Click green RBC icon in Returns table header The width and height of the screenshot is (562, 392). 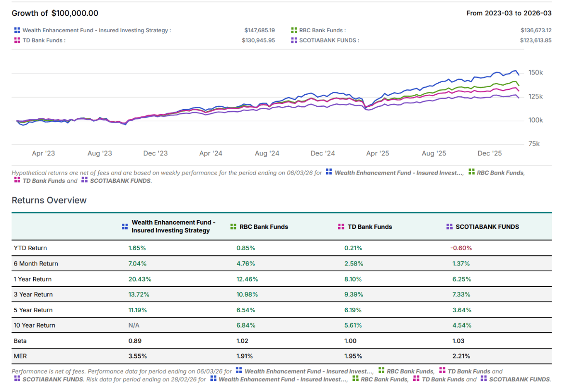(x=233, y=227)
